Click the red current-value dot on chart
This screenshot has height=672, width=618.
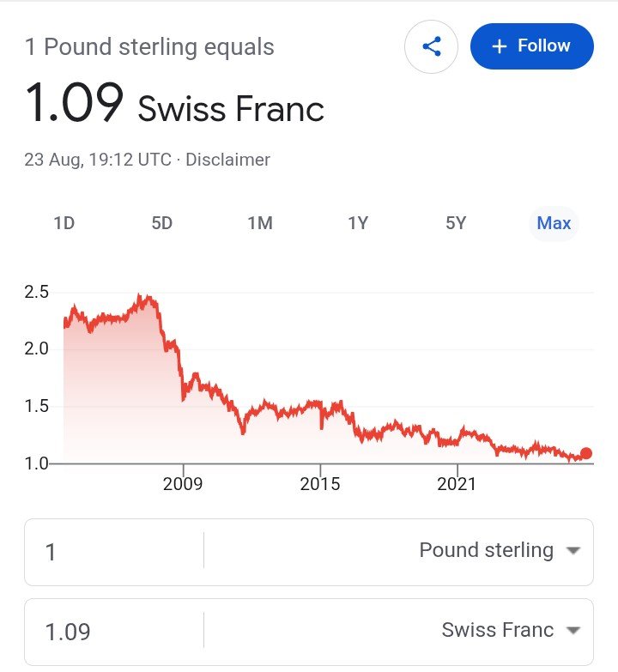[586, 453]
